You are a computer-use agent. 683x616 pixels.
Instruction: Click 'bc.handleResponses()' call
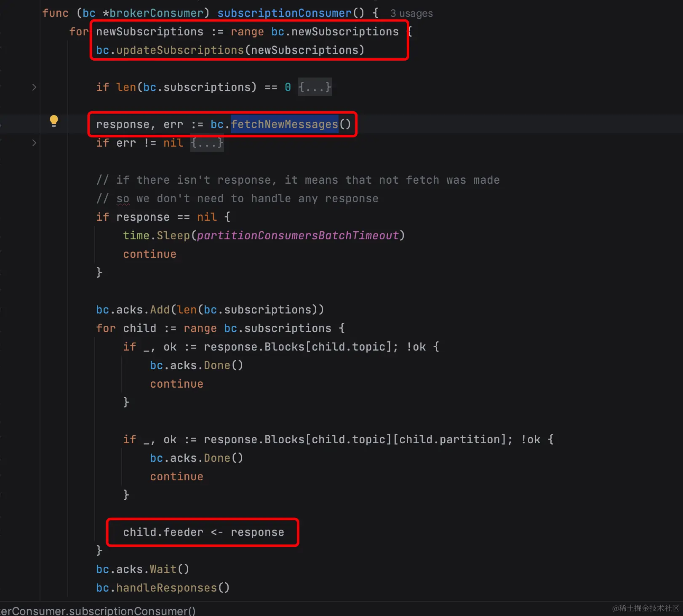163,588
